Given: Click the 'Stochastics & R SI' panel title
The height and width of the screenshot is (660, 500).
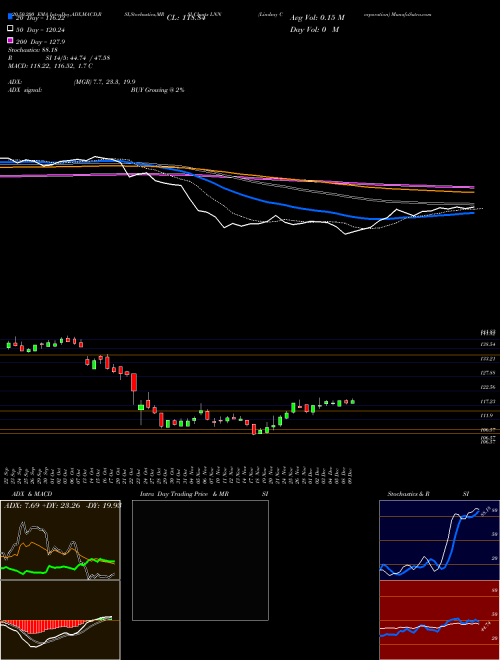Looking at the screenshot, I should (428, 494).
